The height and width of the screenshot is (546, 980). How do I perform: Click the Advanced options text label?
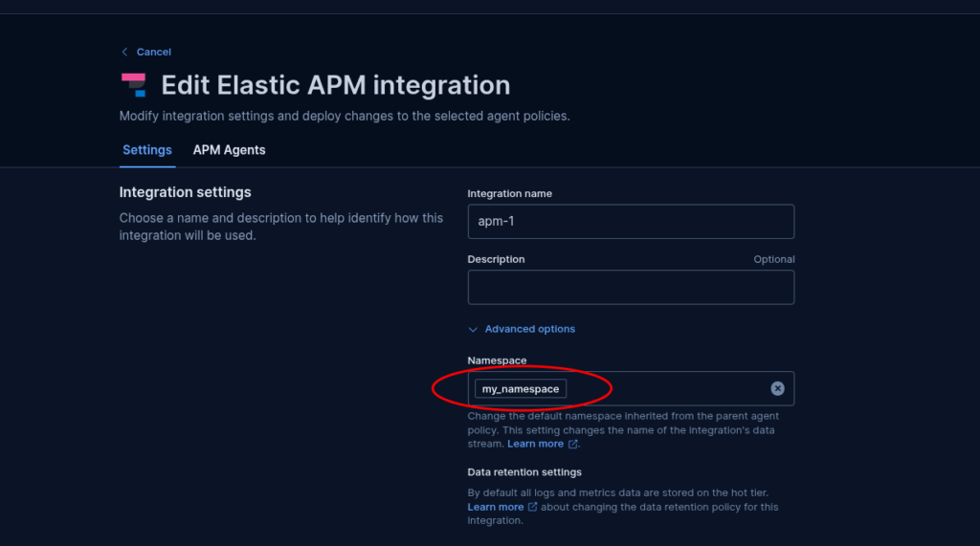pyautogui.click(x=529, y=329)
